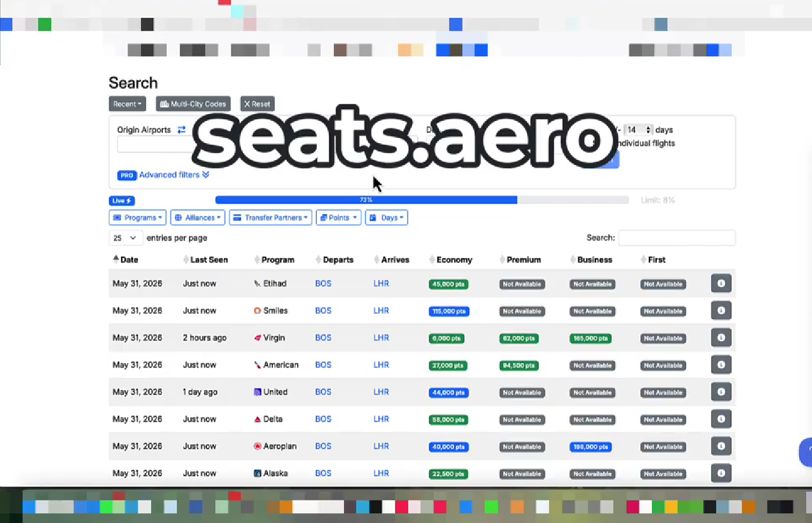This screenshot has height=523, width=812.
Task: Click the Live status badge
Action: click(x=122, y=201)
